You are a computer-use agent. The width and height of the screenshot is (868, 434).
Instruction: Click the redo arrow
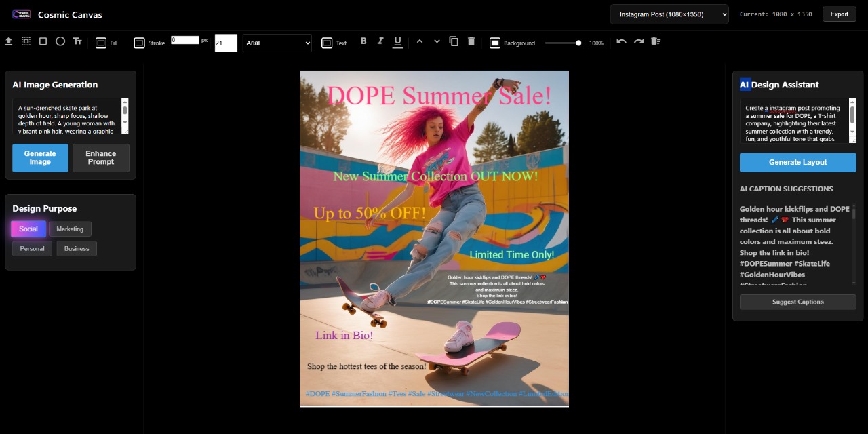(639, 41)
